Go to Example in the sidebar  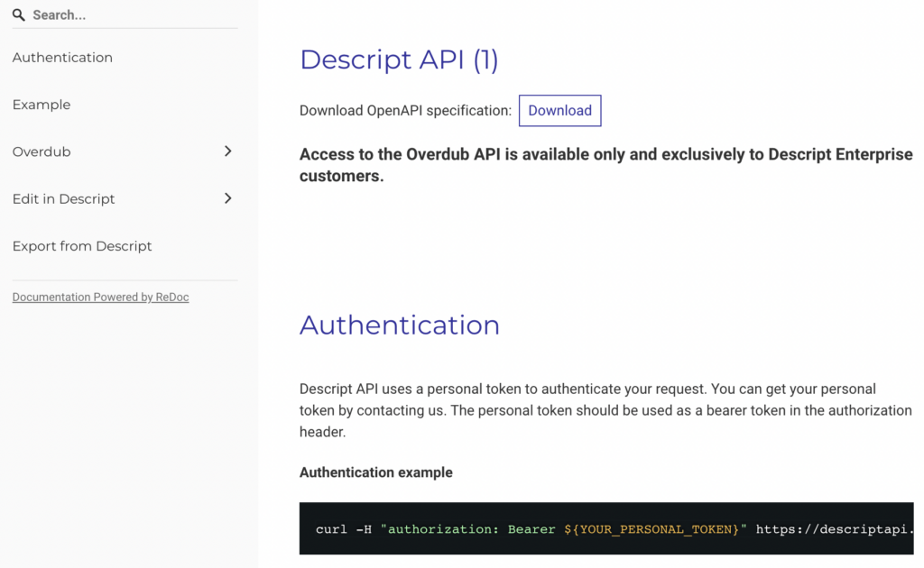tap(42, 105)
